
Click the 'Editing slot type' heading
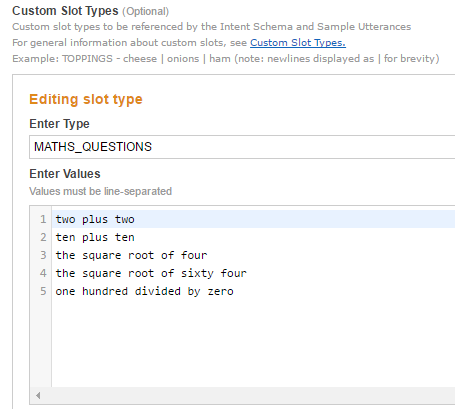(x=86, y=99)
